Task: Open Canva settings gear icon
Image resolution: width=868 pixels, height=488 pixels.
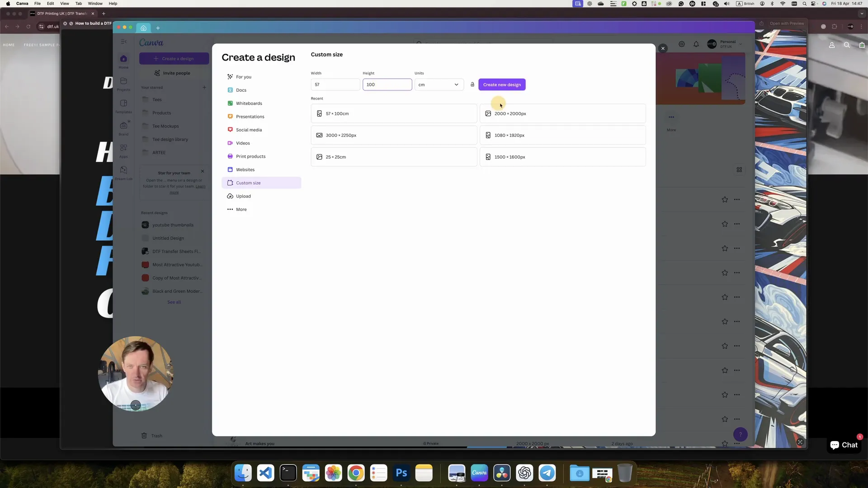Action: tap(682, 44)
